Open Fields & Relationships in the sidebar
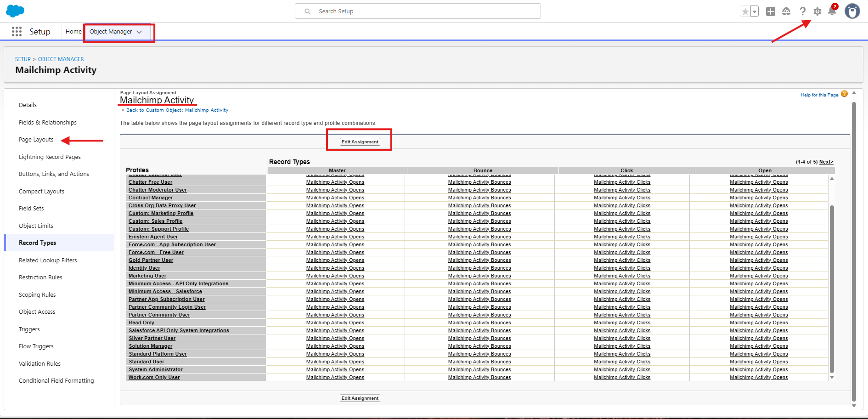868x419 pixels. (48, 123)
